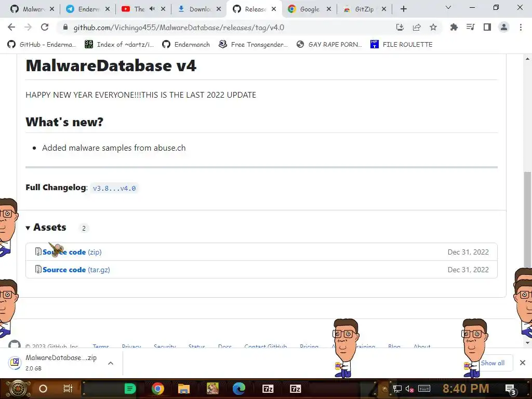This screenshot has height=399, width=532.
Task: Collapse the Assets section triangle
Action: pos(28,228)
